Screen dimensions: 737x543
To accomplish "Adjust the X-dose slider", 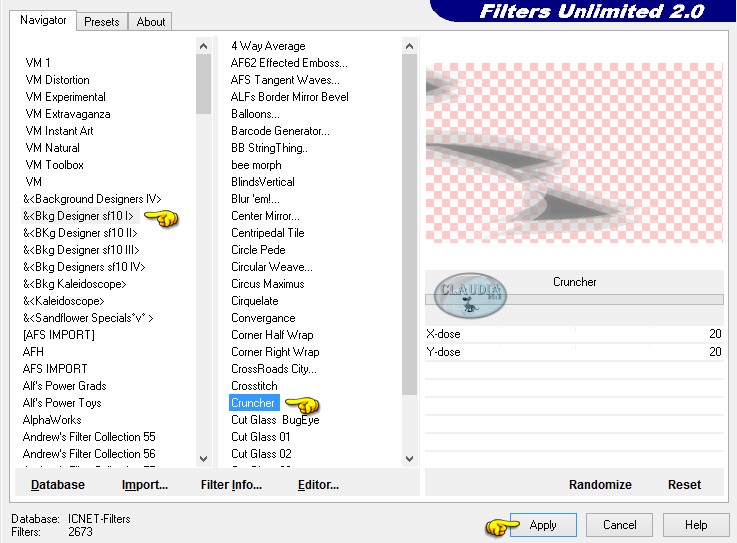I will pos(574,334).
